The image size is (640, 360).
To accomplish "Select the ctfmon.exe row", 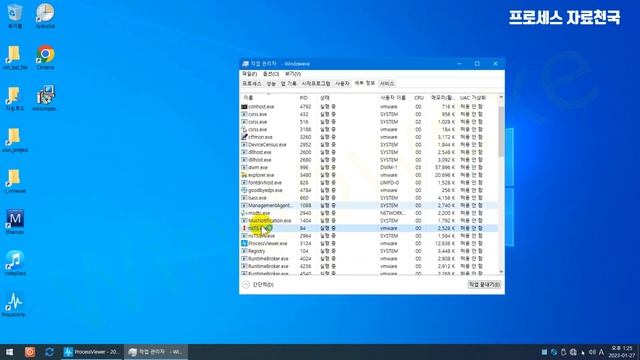I will coord(369,137).
